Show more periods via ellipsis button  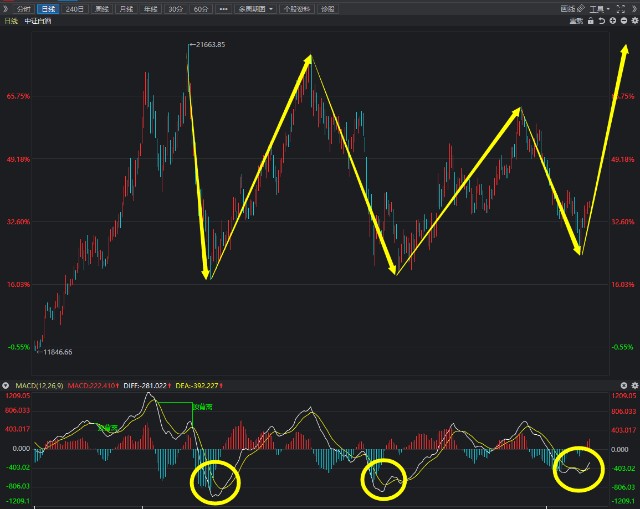click(x=223, y=8)
